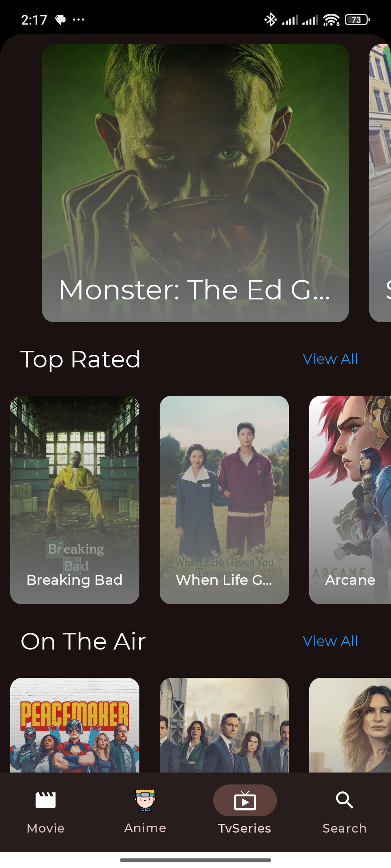Viewport: 391px width, 868px height.
Task: Tap the Wi-Fi status icon
Action: pos(331,20)
